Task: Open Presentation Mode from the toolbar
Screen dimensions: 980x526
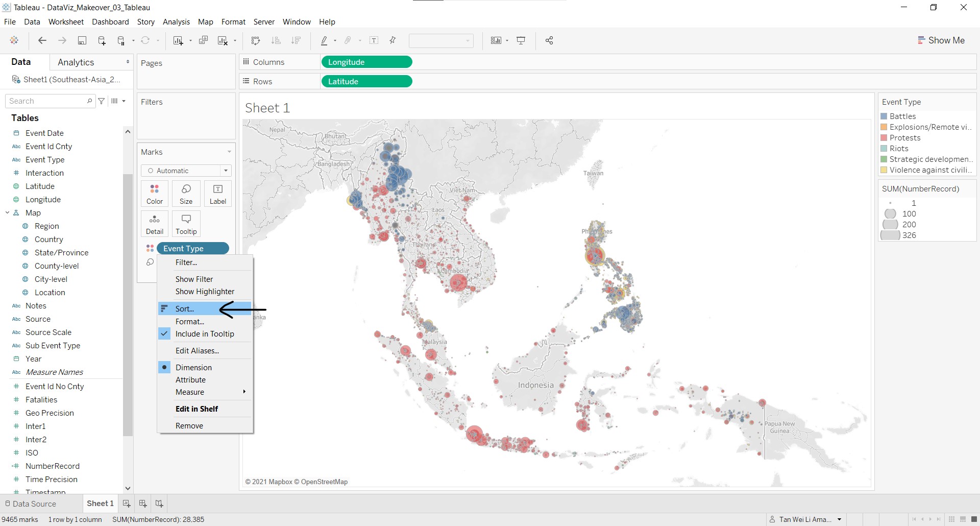Action: coord(521,41)
